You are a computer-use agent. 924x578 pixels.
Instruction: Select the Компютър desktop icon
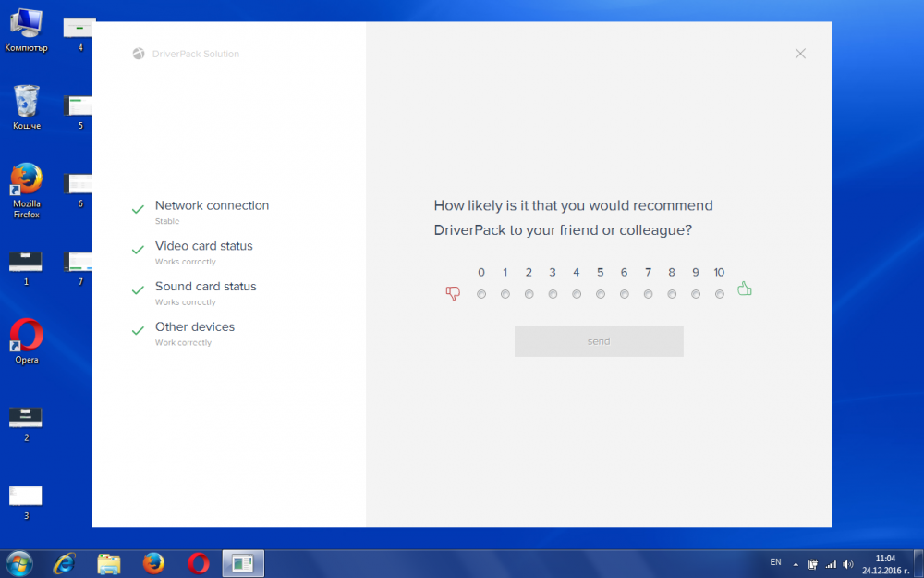coord(27,30)
